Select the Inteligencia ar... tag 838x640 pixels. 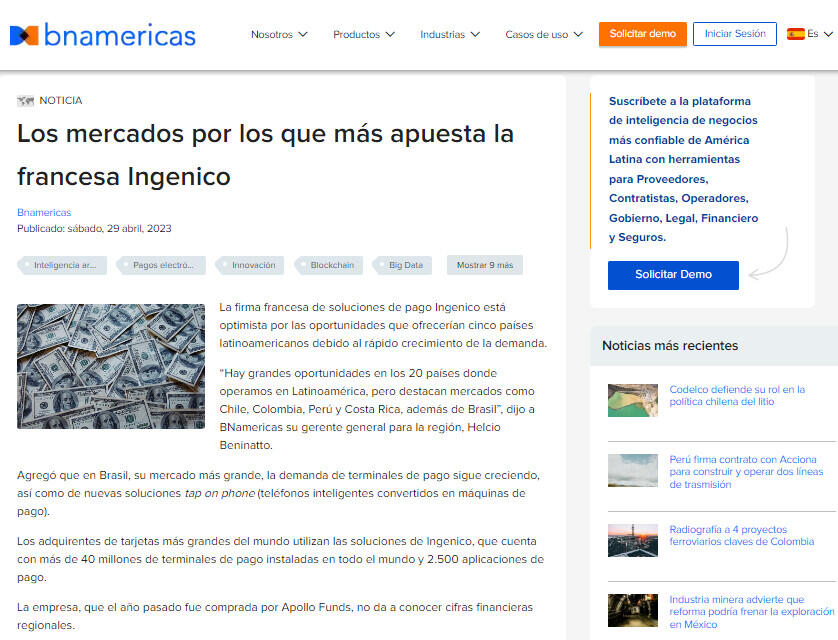64,265
